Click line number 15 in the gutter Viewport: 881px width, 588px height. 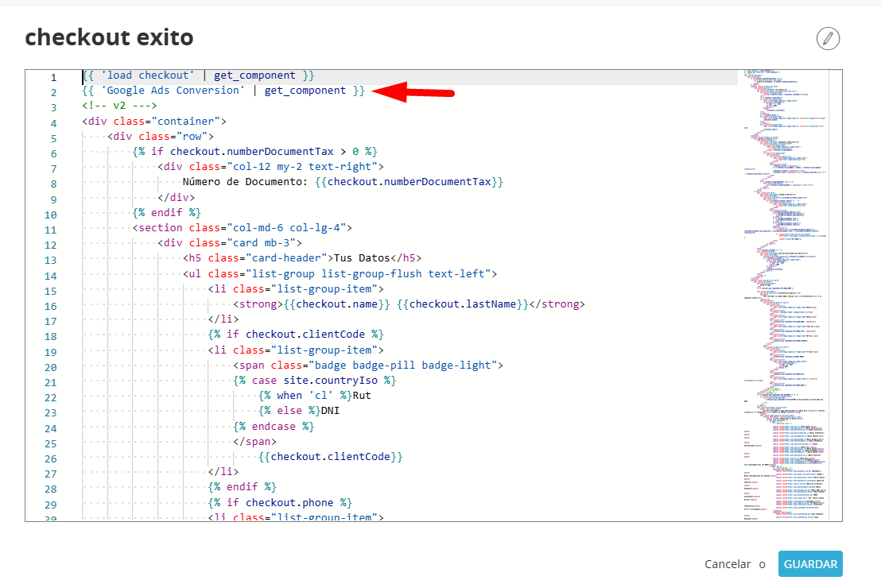point(51,291)
